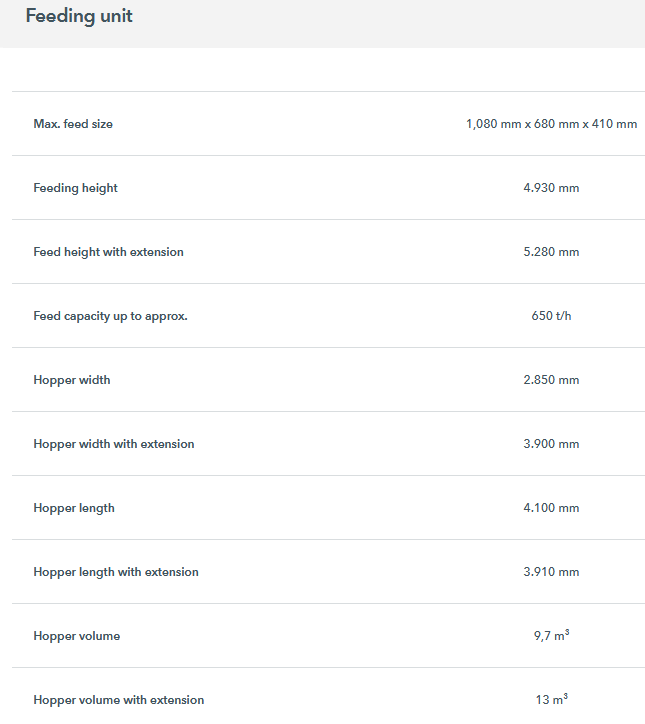
Task: Click the "Hopper length with extension" label
Action: tap(116, 572)
